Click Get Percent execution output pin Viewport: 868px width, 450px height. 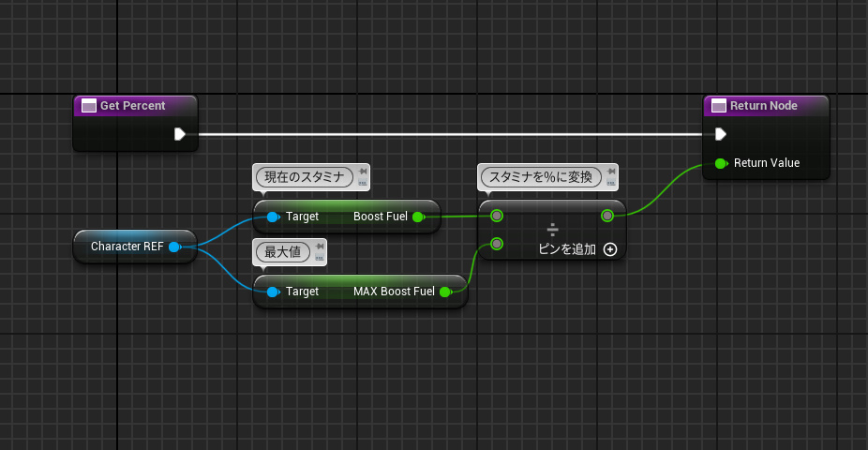(179, 134)
